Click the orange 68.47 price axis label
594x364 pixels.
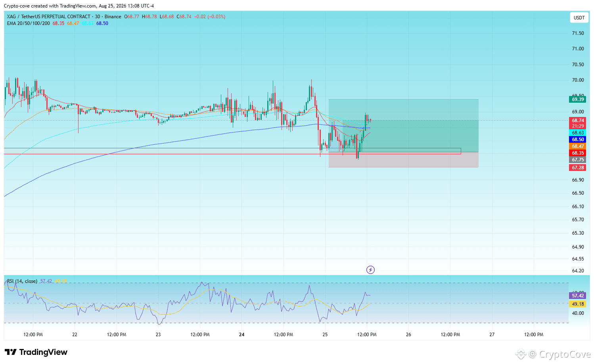(x=578, y=146)
